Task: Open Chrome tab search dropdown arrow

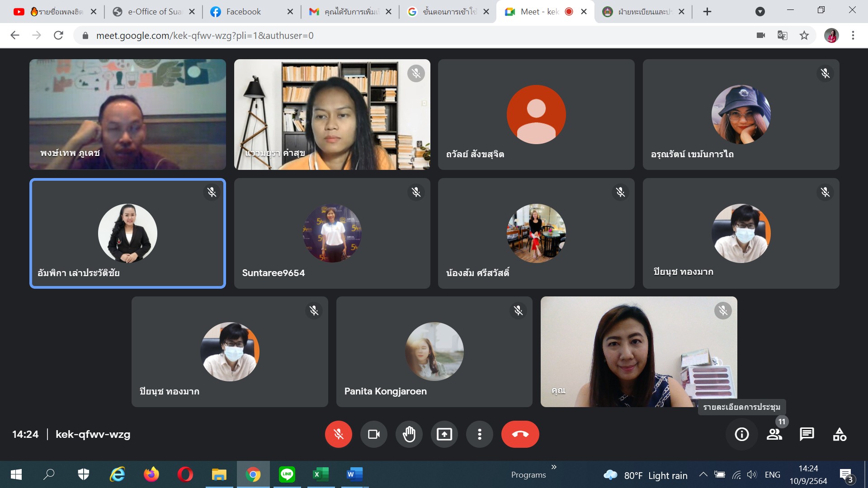Action: tap(760, 12)
